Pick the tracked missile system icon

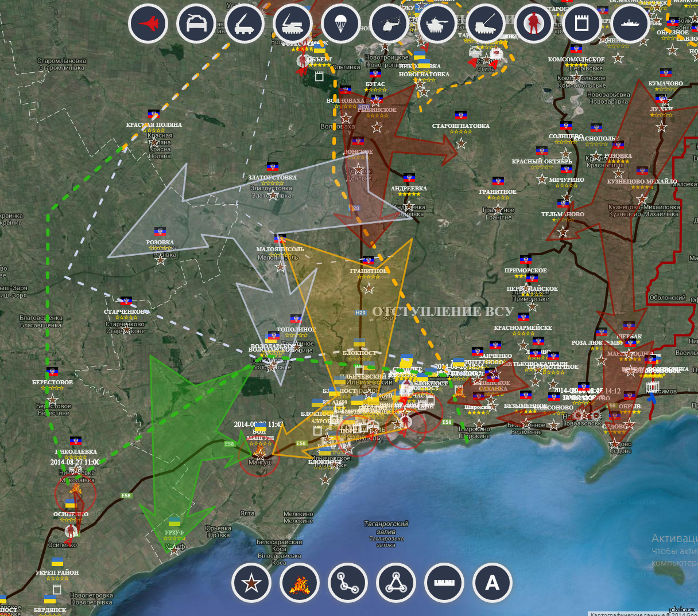(x=293, y=24)
